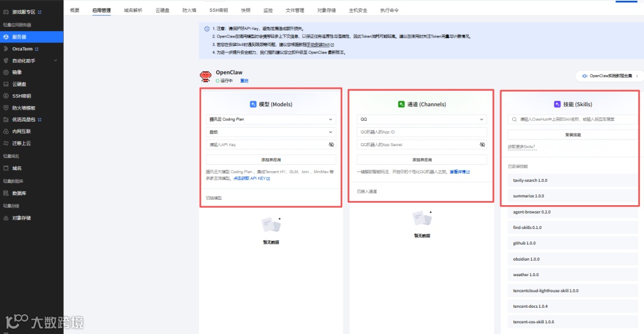Toggle API Key visibility eye icon
Viewport: 644px width, 334px height.
tap(331, 144)
